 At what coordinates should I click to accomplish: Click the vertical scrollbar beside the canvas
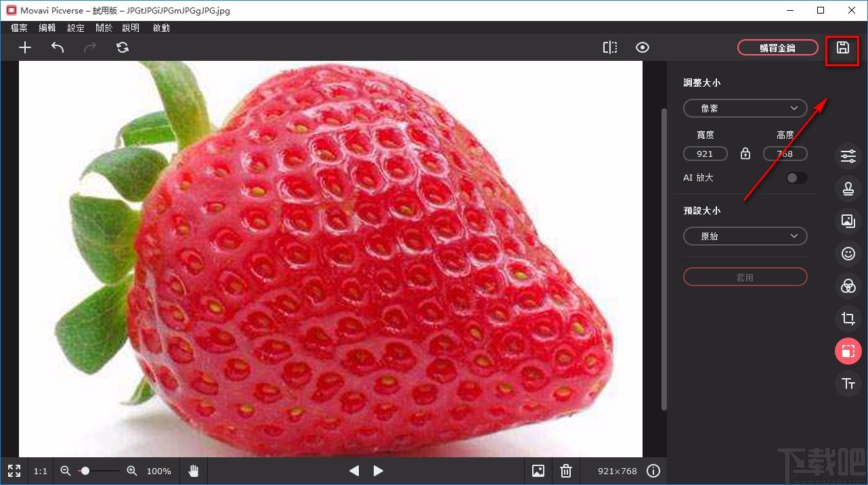point(664,258)
